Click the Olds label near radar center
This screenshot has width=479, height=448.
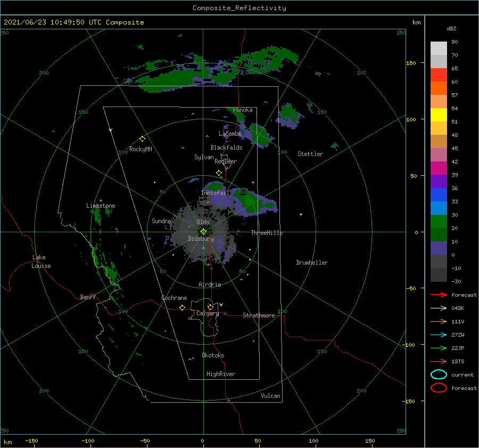pos(203,222)
